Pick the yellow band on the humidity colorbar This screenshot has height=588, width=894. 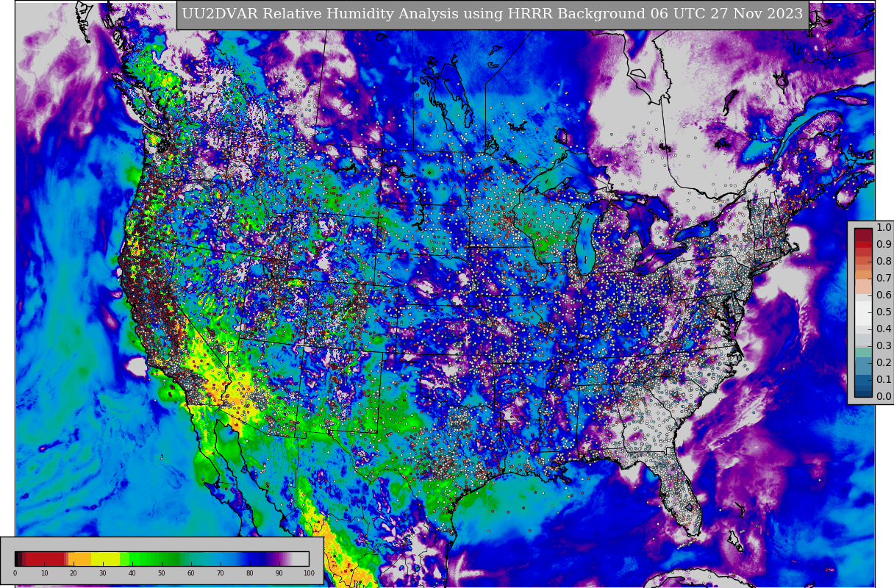[105, 559]
